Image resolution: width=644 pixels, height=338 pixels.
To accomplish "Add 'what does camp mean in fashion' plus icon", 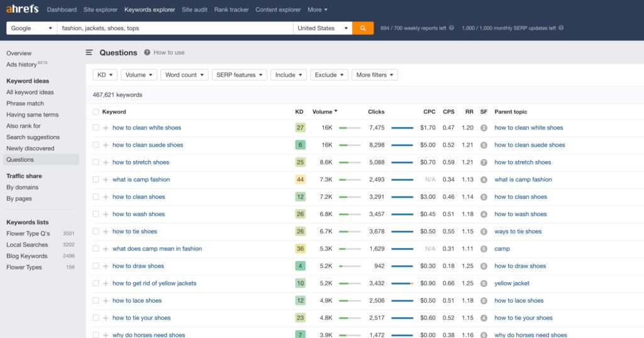I will (106, 249).
